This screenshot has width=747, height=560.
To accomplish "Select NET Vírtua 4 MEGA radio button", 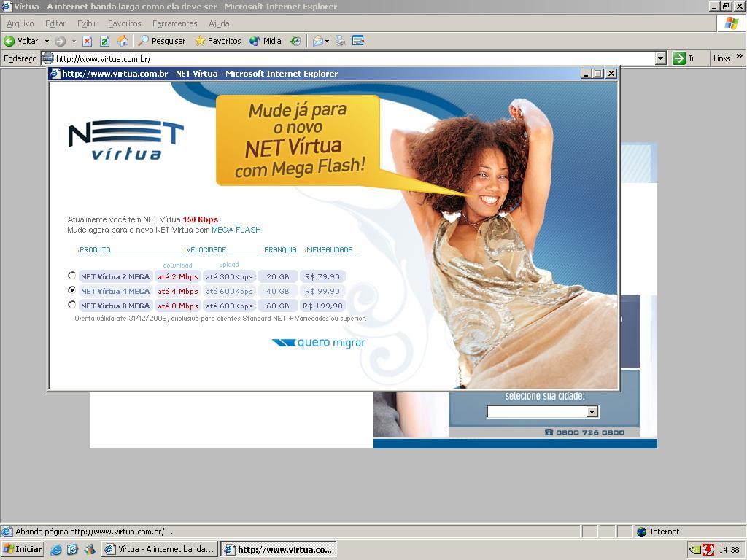I will pos(72,289).
